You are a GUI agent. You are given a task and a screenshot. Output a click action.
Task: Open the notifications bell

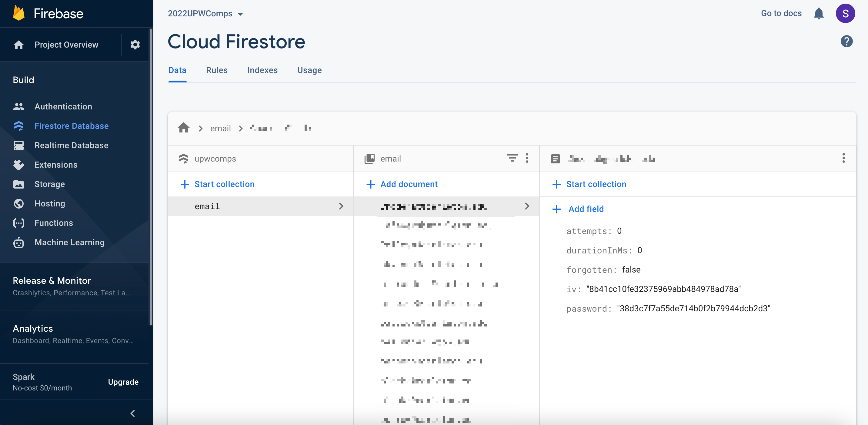tap(819, 13)
